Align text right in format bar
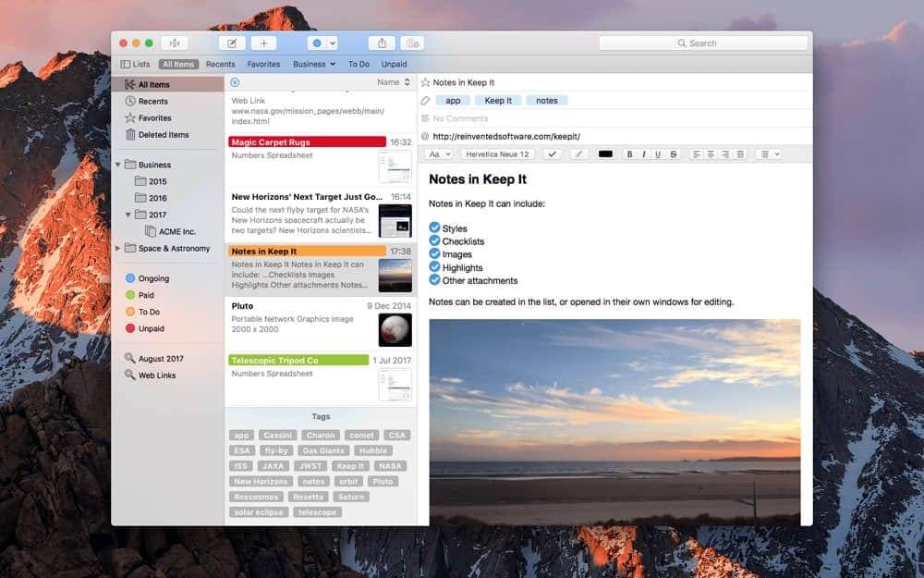This screenshot has width=924, height=578. click(x=726, y=154)
